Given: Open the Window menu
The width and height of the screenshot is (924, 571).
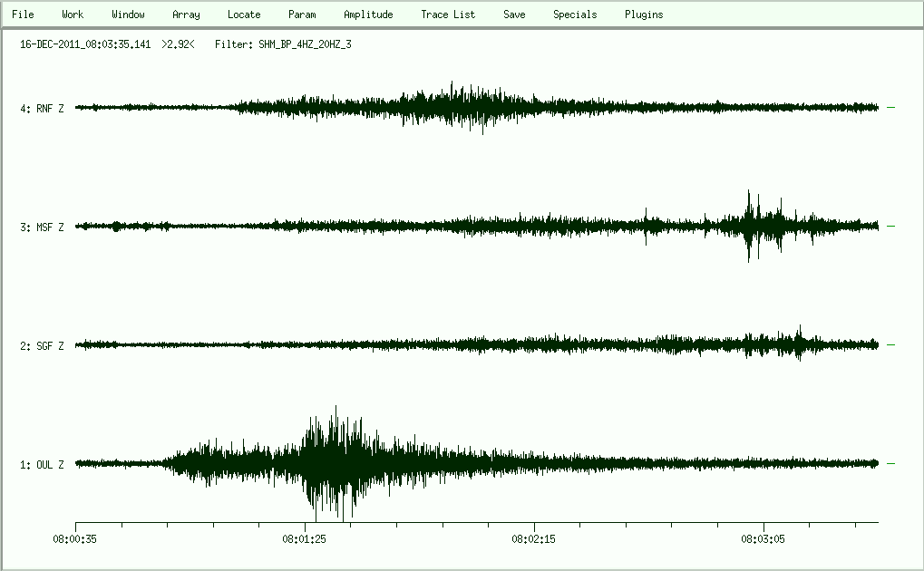Looking at the screenshot, I should click(128, 15).
